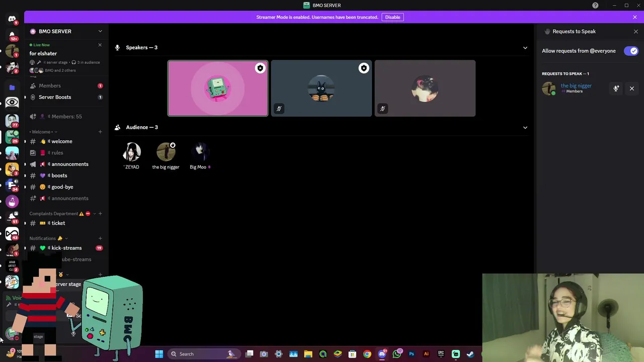Open the good-bye channel
The width and height of the screenshot is (644, 362).
tap(66, 187)
